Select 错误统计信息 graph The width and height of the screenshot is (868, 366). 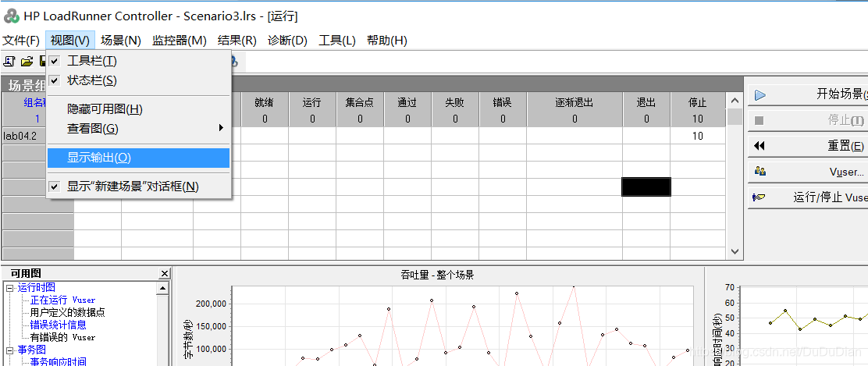58,325
